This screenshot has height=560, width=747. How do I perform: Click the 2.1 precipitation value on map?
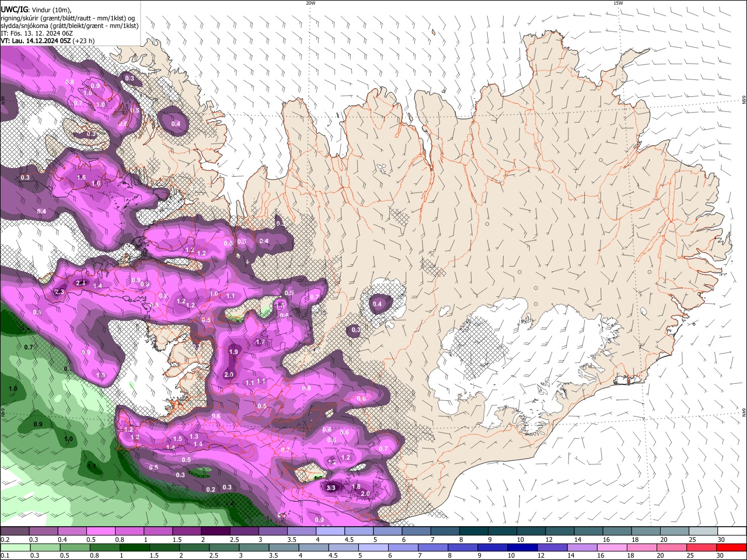[x=81, y=283]
